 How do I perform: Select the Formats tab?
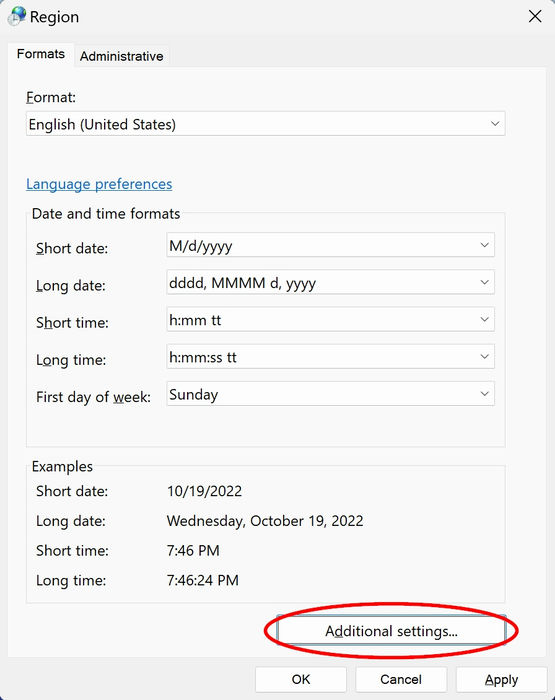point(41,54)
